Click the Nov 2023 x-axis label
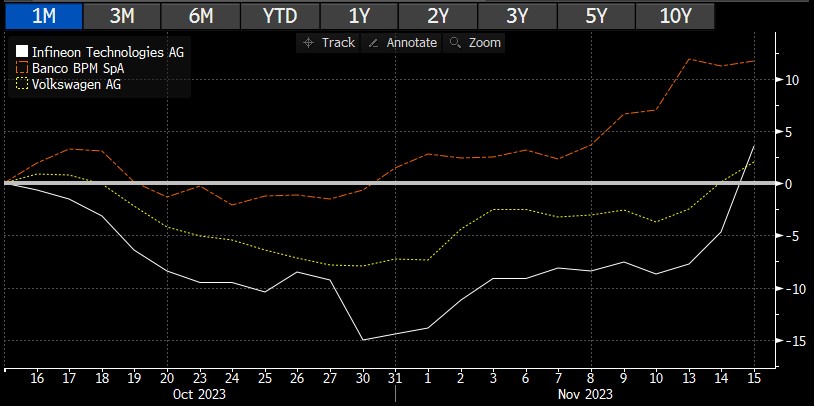This screenshot has width=814, height=406. click(587, 394)
